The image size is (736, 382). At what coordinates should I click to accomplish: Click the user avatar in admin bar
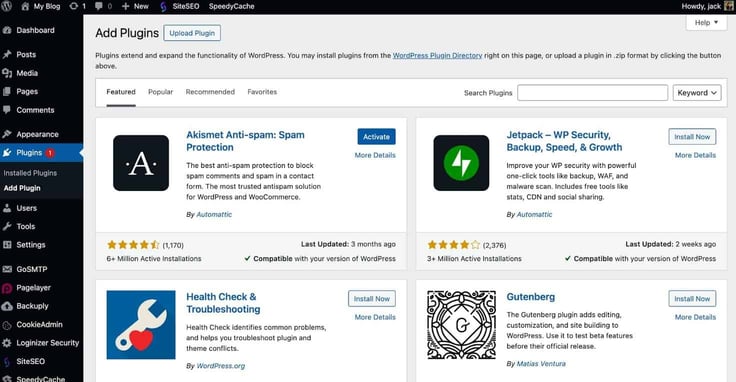pyautogui.click(x=729, y=6)
